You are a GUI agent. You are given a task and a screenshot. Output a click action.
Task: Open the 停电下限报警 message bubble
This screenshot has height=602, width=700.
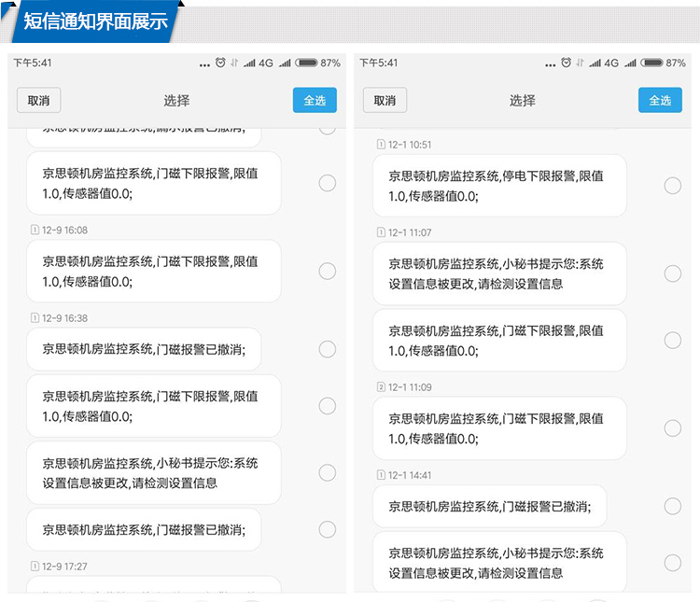498,186
